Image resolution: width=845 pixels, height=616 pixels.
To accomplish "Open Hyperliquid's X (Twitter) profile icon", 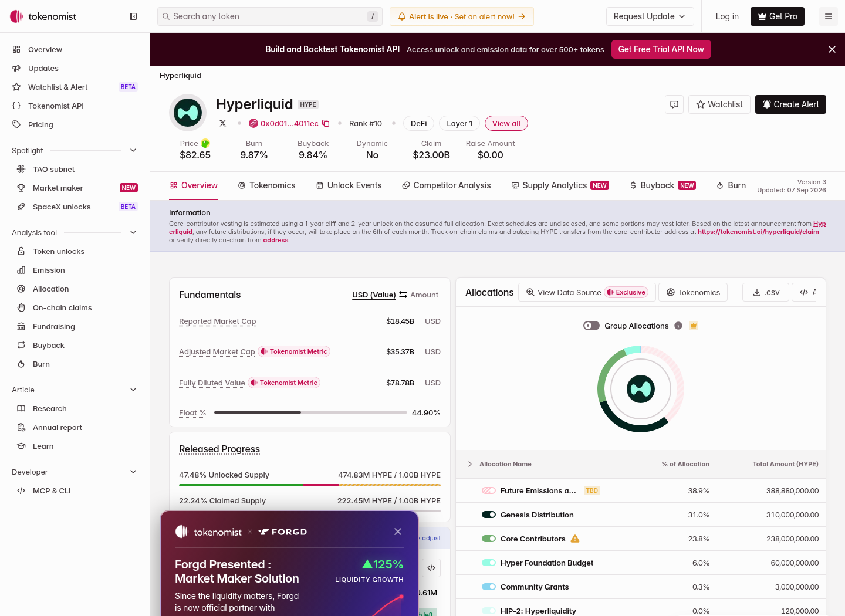I will [223, 123].
